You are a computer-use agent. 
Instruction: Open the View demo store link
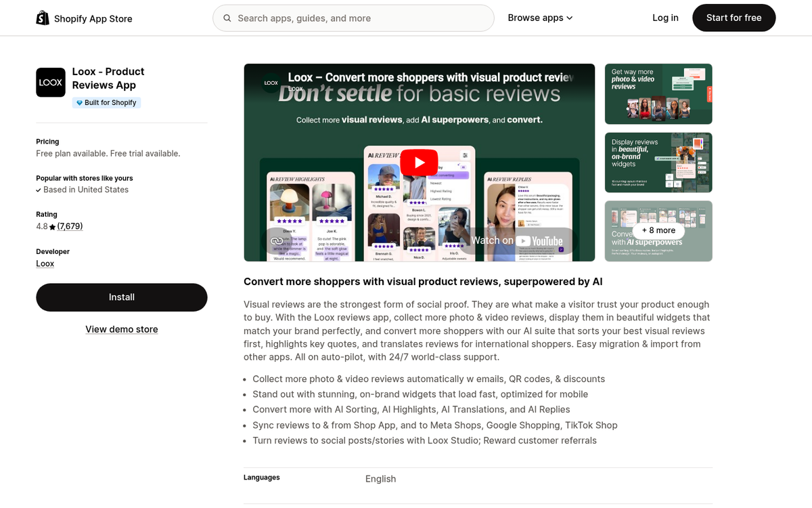pos(121,329)
